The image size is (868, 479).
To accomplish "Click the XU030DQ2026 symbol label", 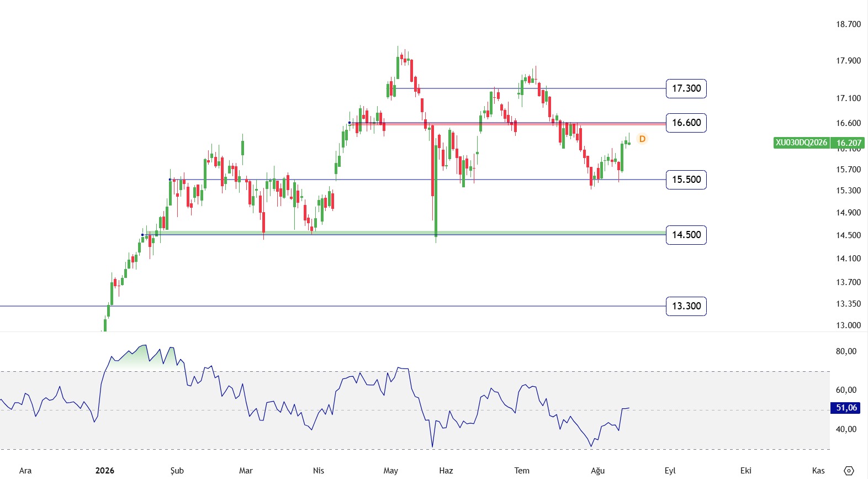I will click(802, 143).
